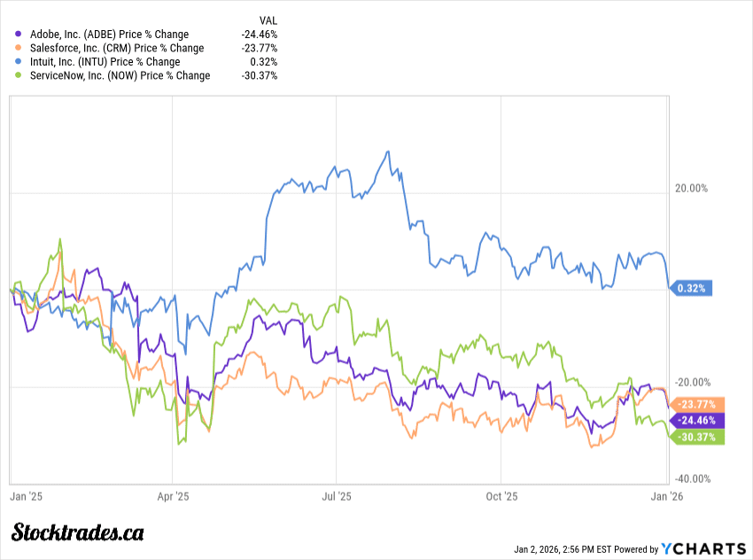Viewport: 753px width, 560px height.
Task: Click the orange Salesforce legend dot
Action: point(19,48)
